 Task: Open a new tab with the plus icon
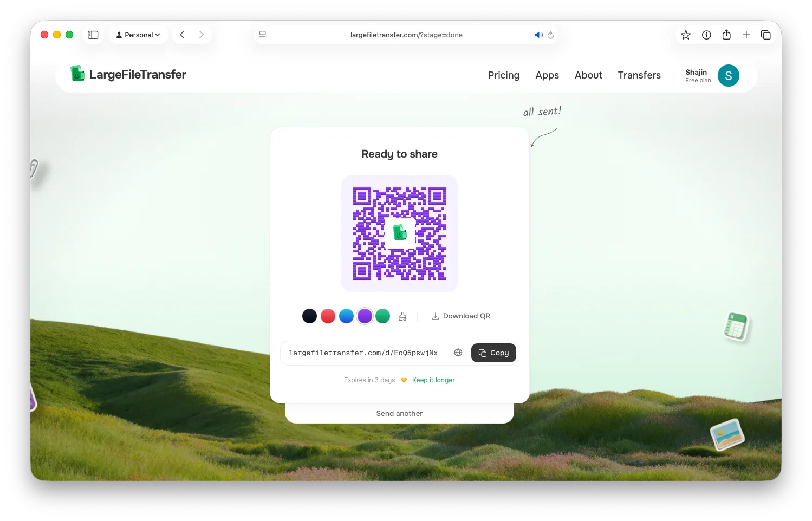click(746, 35)
